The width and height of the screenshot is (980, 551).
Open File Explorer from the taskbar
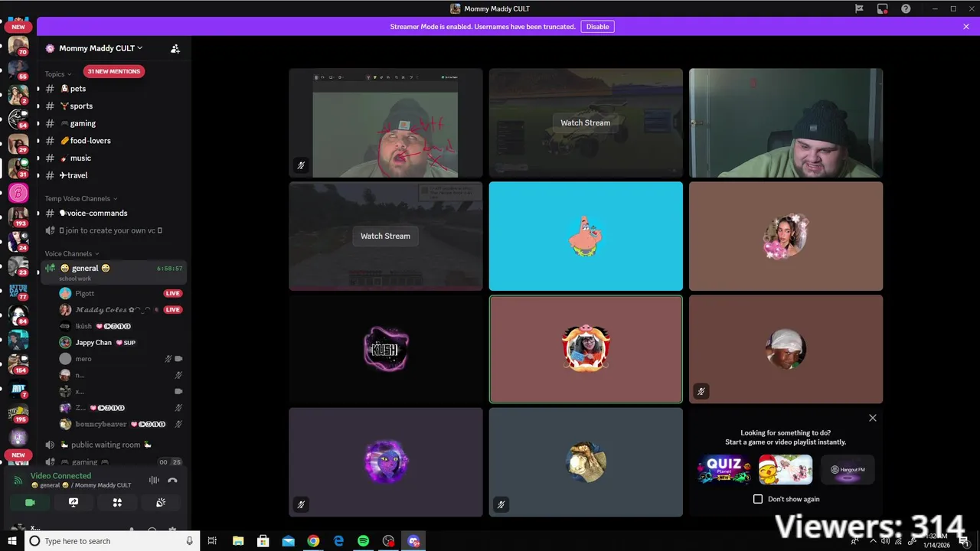[x=237, y=541]
